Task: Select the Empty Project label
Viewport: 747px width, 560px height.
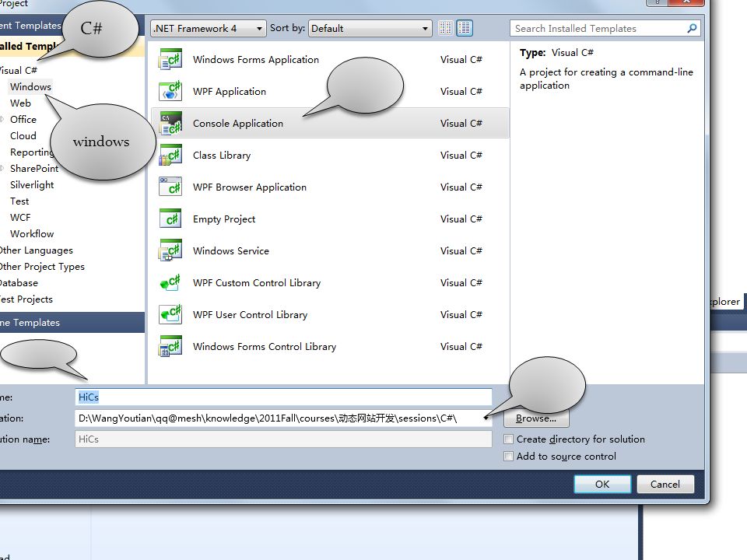Action: click(x=224, y=219)
